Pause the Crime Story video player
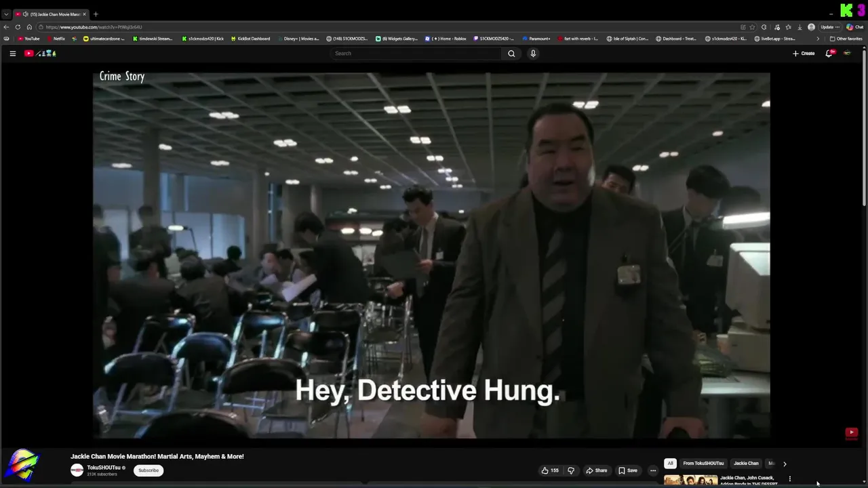Viewport: 868px width, 488px height. point(431,255)
